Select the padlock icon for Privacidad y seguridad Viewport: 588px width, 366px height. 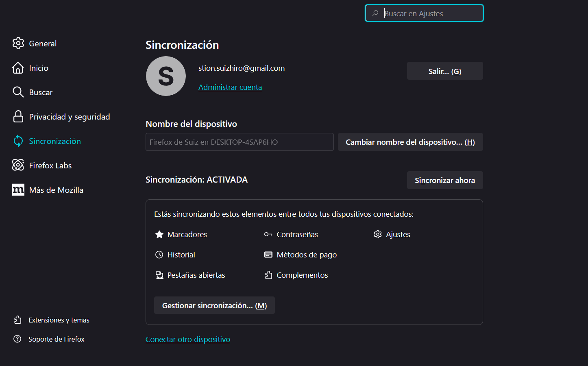click(x=18, y=117)
